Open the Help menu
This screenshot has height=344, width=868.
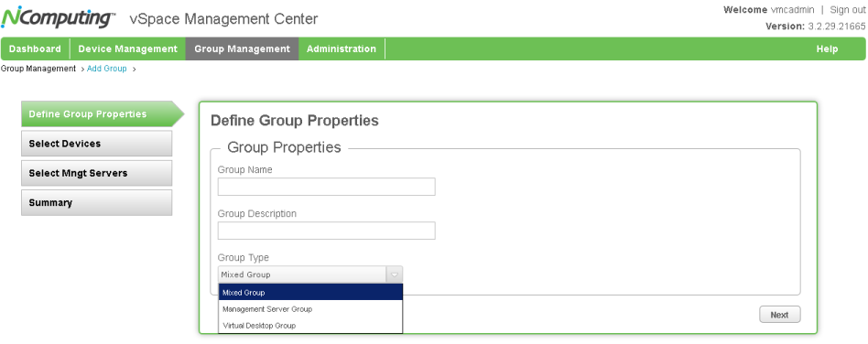tap(827, 48)
